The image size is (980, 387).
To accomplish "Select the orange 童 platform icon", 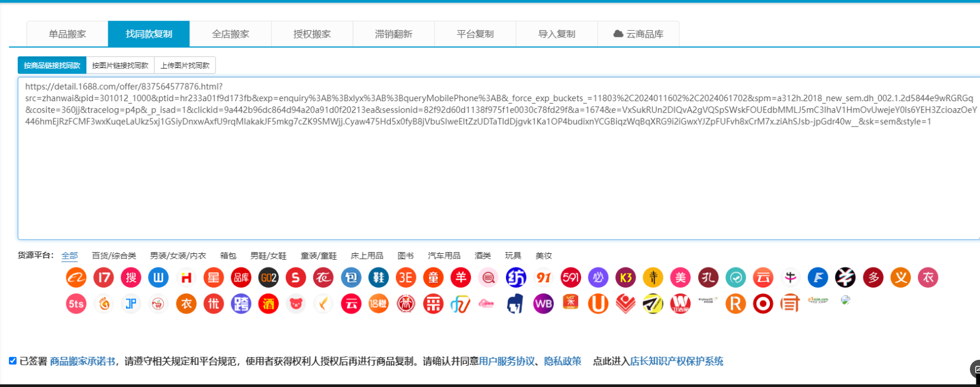I will point(433,278).
